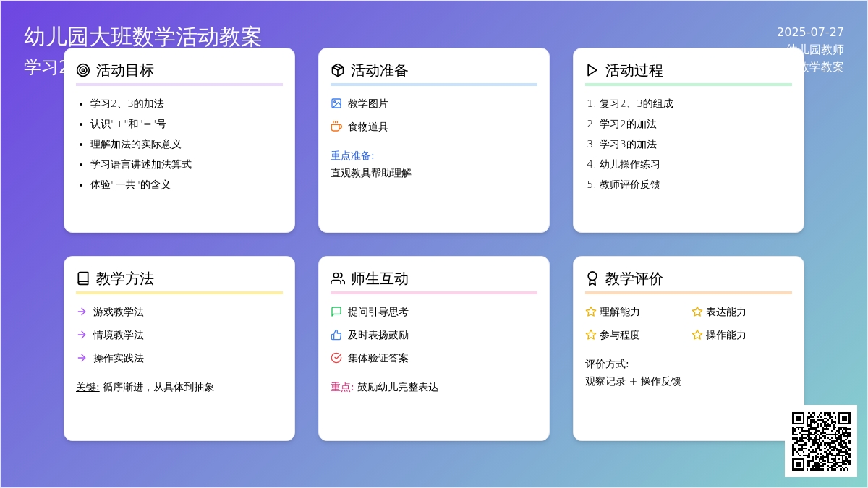Click the check-circle icon by 集体验证答案

(336, 358)
